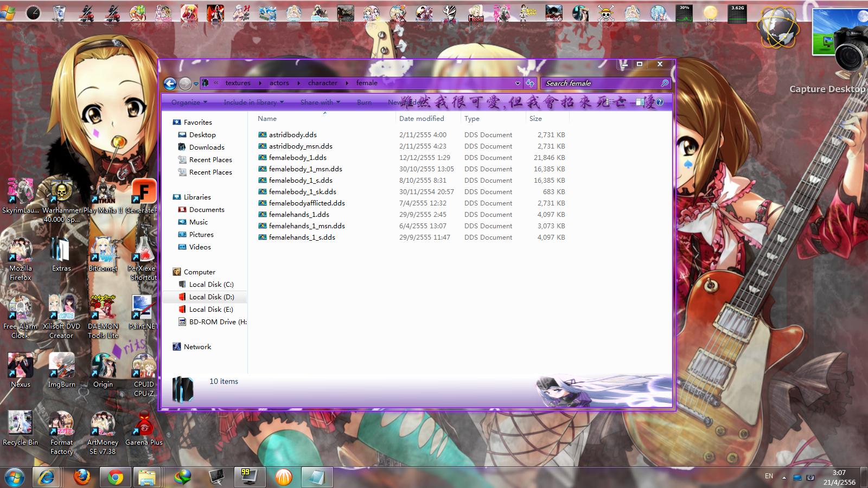Viewport: 868px width, 488px height.
Task: Select the Extras desktop icon
Action: 61,255
